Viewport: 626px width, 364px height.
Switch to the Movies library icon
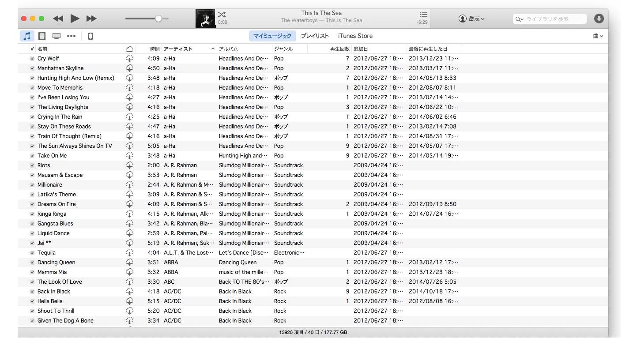tap(42, 36)
